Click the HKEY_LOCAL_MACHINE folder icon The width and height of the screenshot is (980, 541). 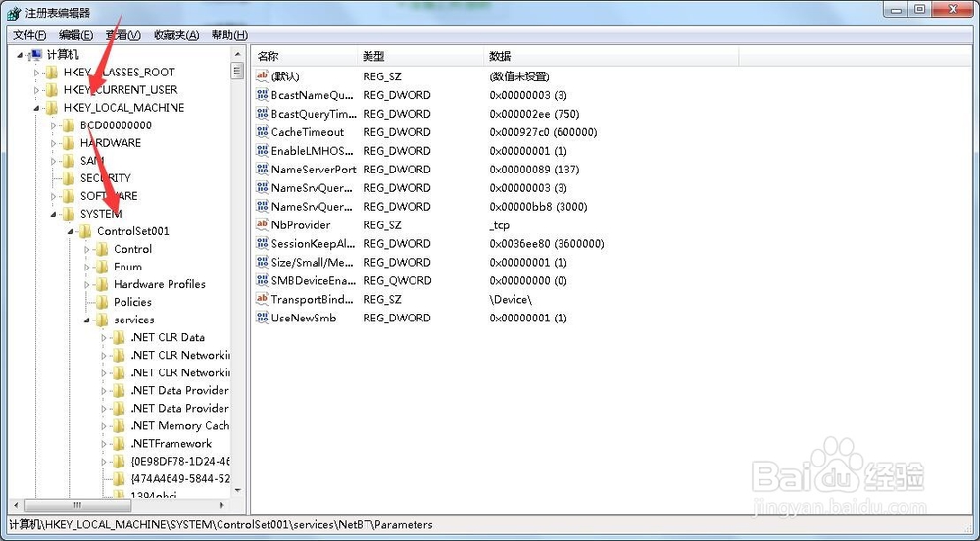coord(52,108)
